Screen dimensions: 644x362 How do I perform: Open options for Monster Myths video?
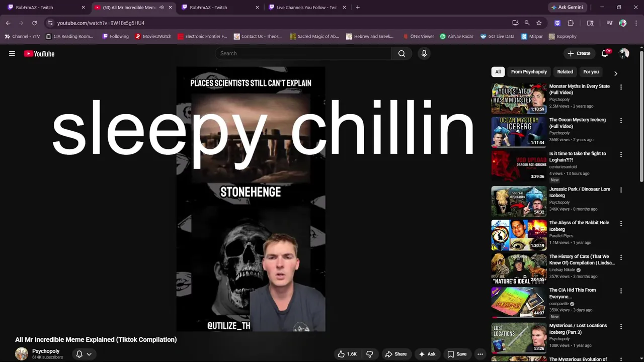pos(621,87)
